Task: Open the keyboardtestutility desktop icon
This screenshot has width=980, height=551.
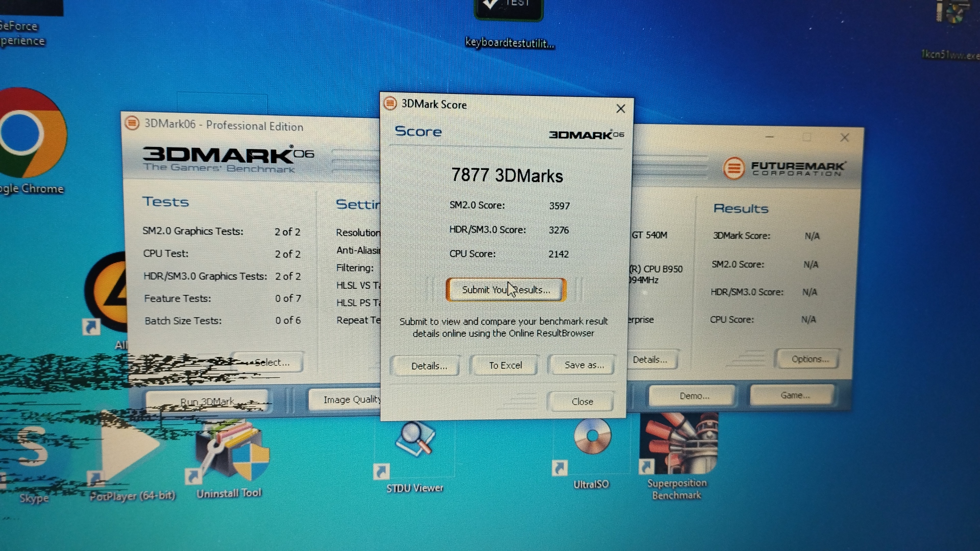Action: (x=508, y=11)
